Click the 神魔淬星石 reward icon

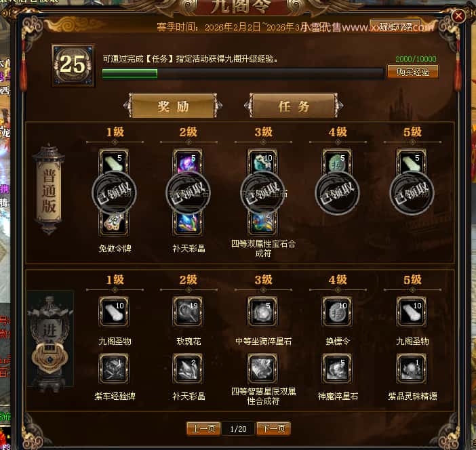pos(337,369)
